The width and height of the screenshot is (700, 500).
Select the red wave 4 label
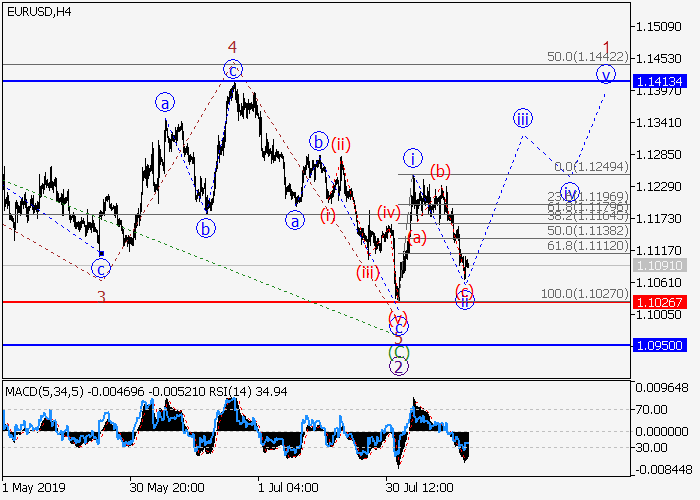point(232,47)
